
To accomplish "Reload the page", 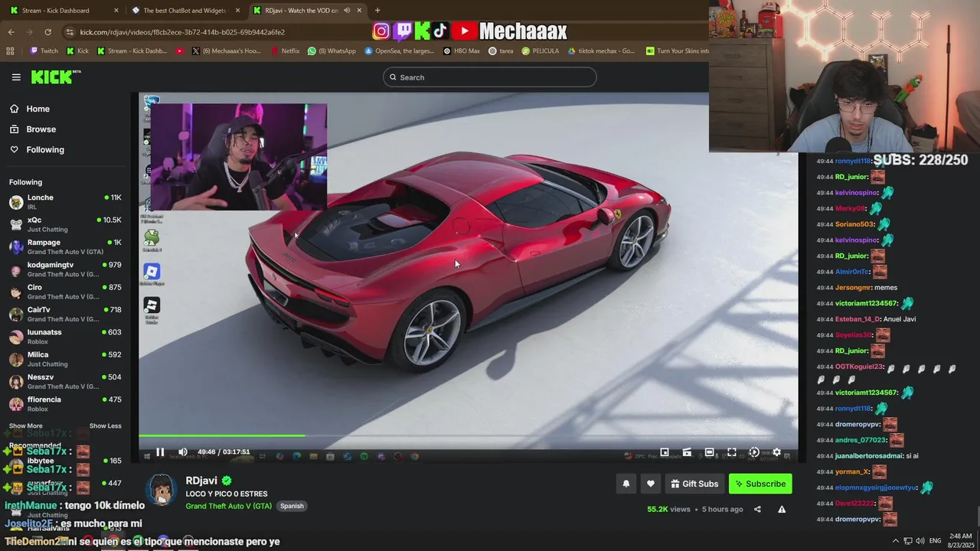I will pos(47,32).
